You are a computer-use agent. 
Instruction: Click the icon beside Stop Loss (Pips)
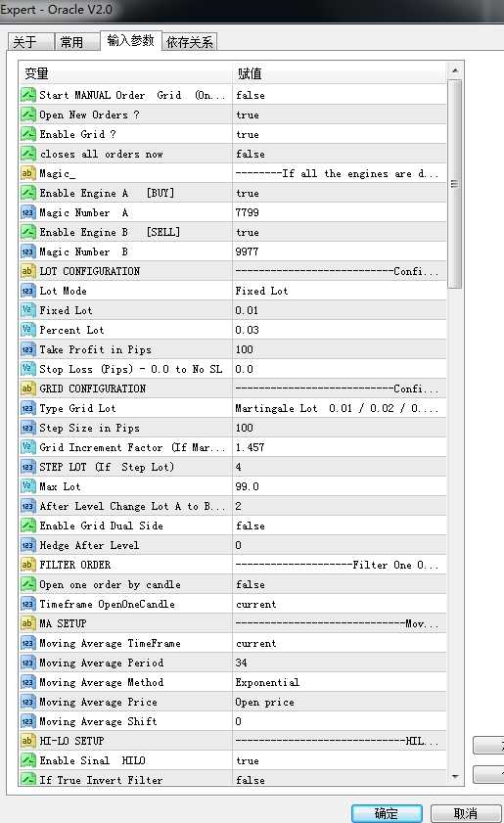27,369
